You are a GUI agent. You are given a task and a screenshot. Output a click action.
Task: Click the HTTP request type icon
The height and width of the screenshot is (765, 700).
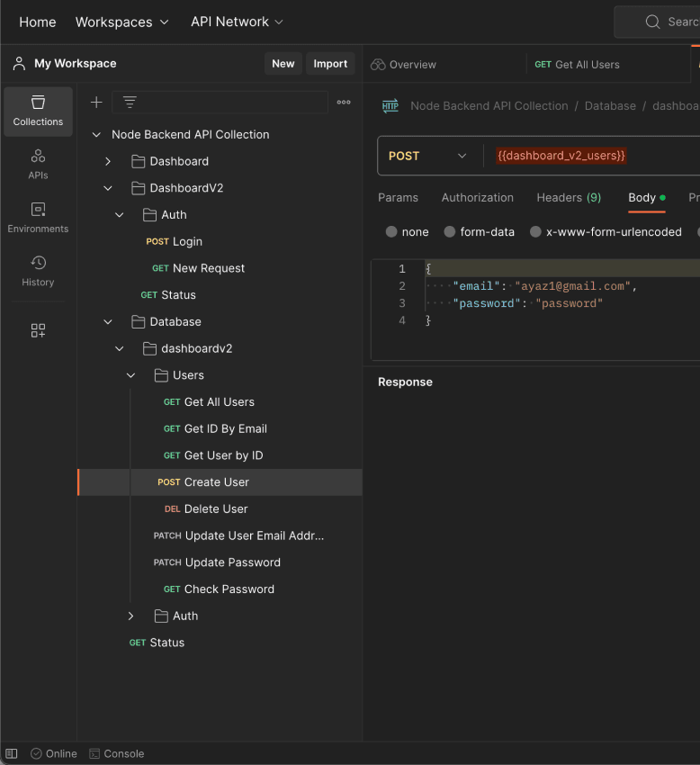pos(390,106)
